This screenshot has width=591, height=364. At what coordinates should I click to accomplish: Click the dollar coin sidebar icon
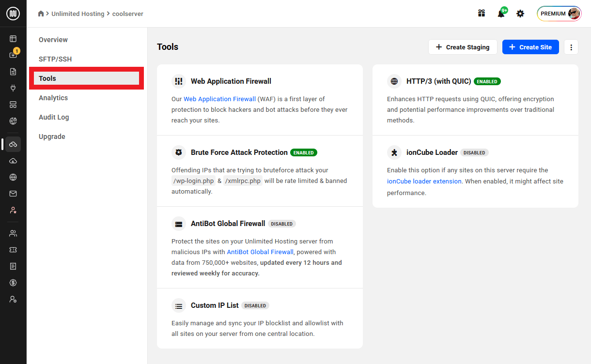(13, 283)
